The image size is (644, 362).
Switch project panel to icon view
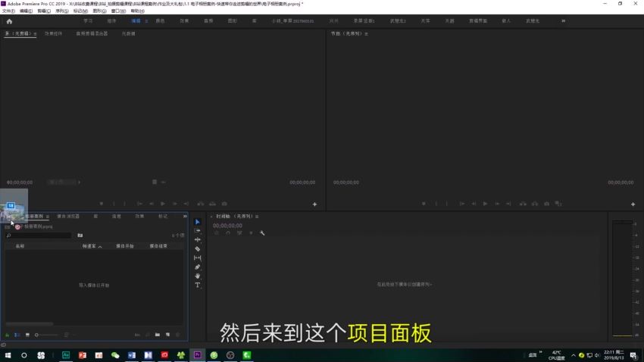[x=27, y=335]
